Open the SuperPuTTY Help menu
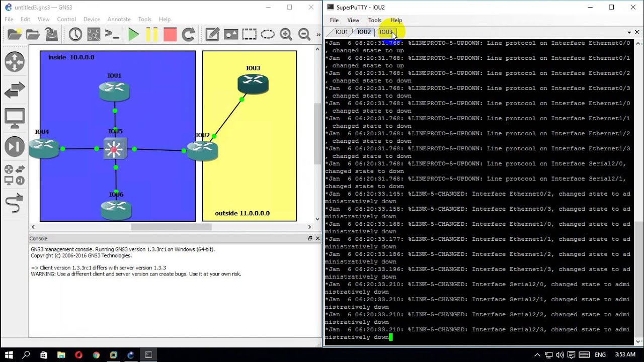Image resolution: width=644 pixels, height=362 pixels. pos(396,20)
